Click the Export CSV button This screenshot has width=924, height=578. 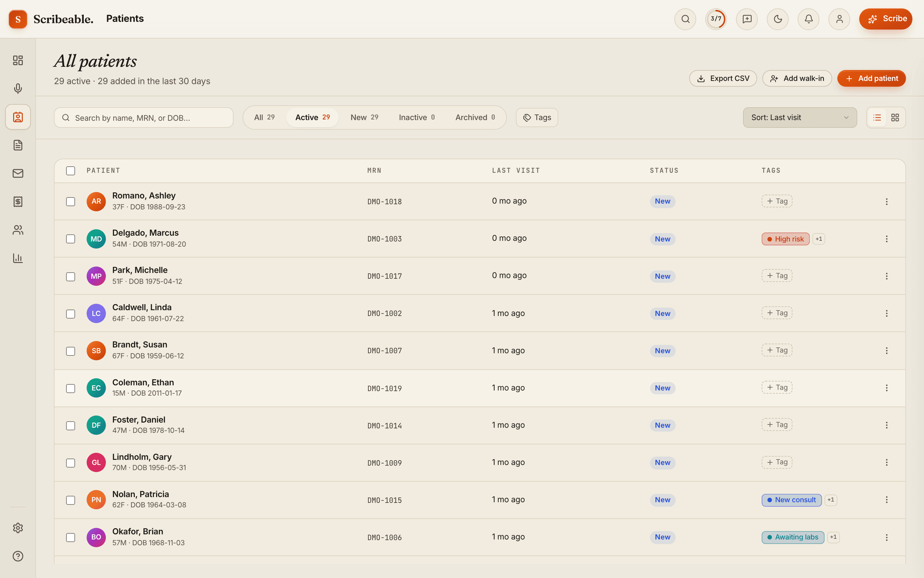pyautogui.click(x=723, y=78)
